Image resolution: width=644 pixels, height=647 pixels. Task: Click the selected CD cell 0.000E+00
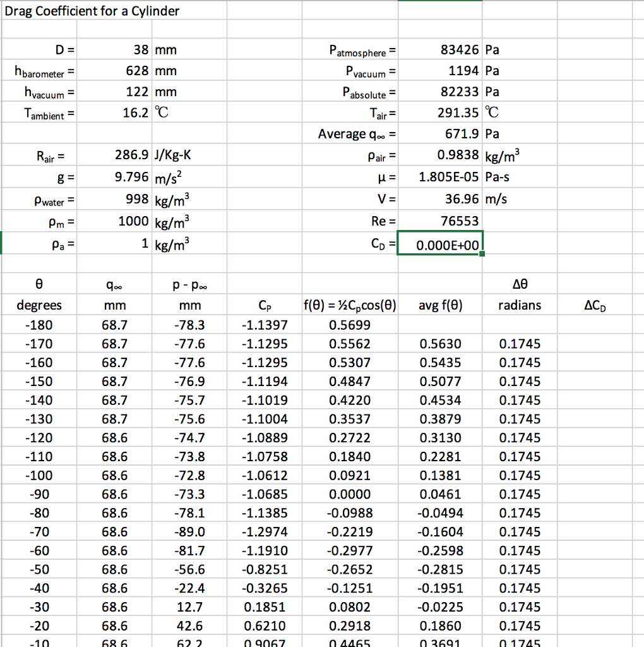(x=440, y=243)
